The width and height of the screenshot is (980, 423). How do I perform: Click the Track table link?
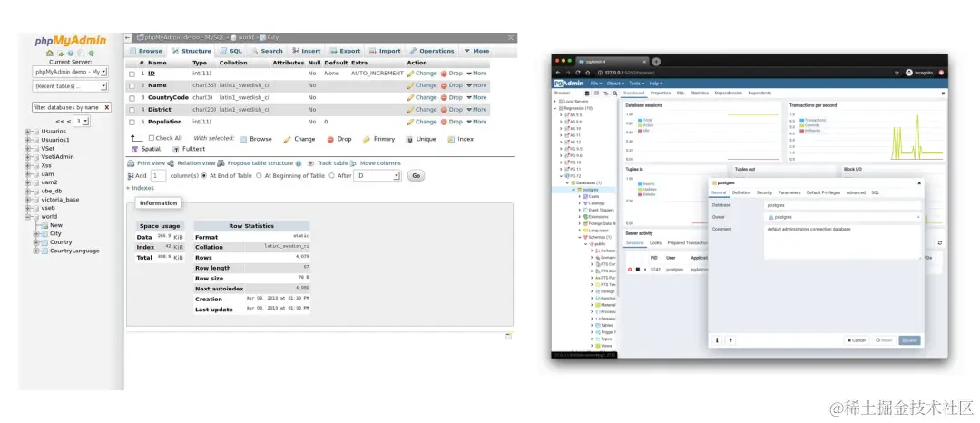coord(332,163)
